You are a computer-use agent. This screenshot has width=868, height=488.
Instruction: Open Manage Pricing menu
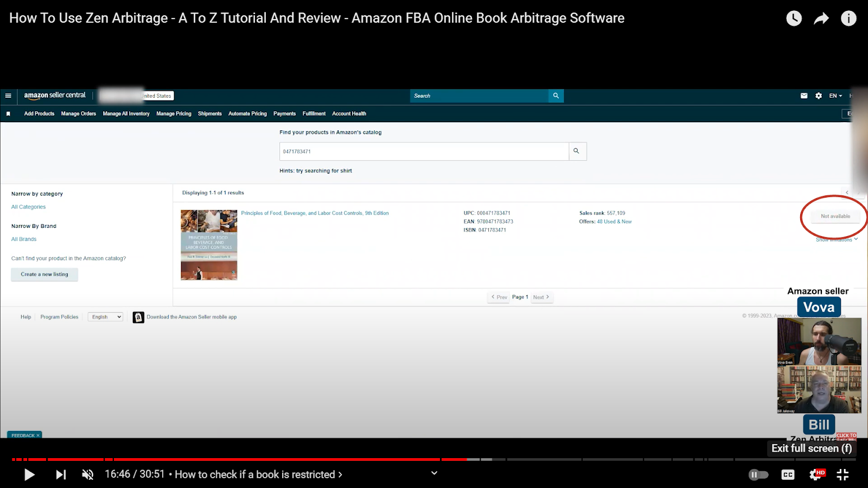pos(174,113)
